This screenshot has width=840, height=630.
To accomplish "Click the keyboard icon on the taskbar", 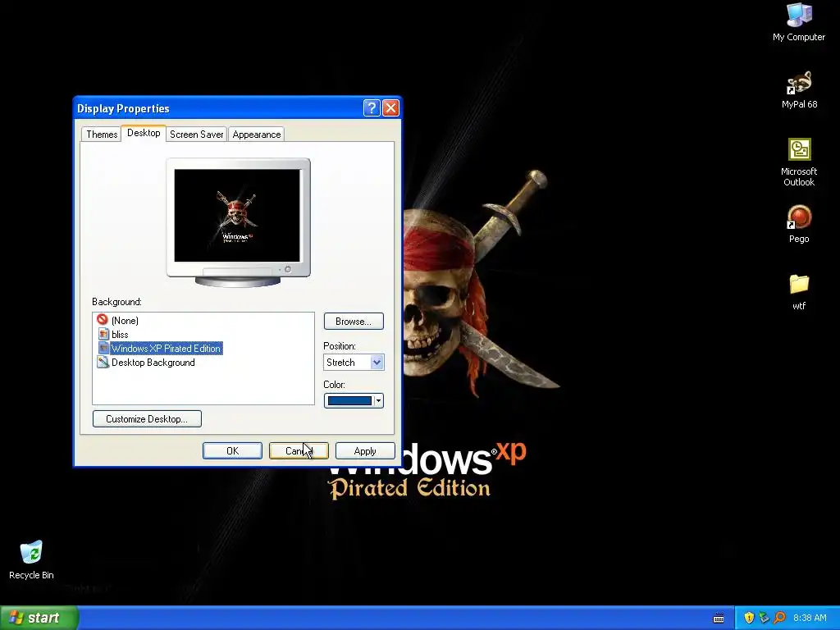I will tap(719, 619).
